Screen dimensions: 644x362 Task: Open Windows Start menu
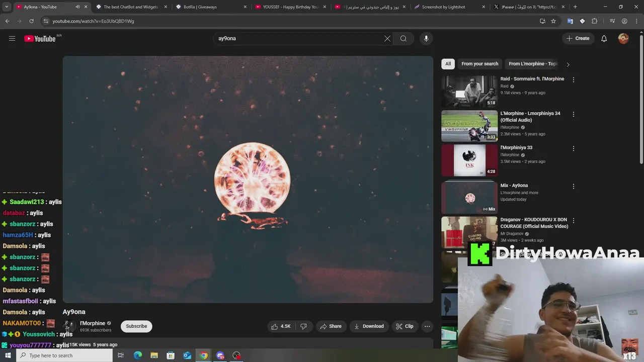coord(8,355)
